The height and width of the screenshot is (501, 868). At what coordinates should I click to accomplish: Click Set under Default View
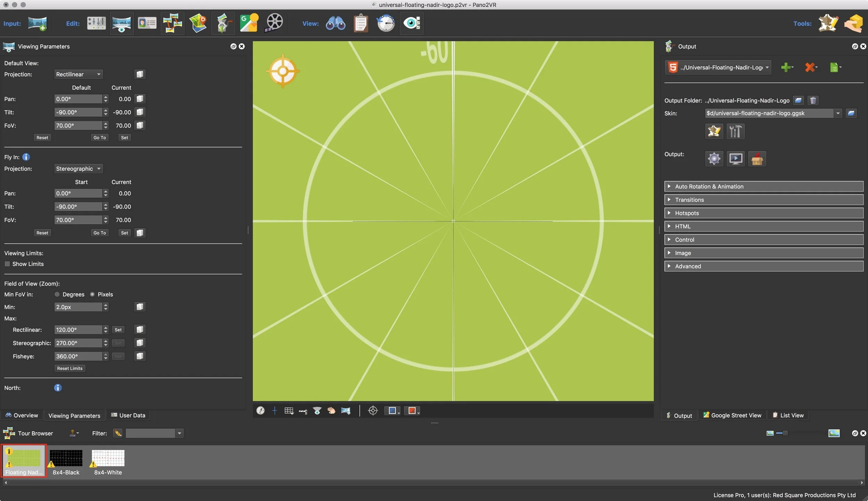tap(124, 138)
